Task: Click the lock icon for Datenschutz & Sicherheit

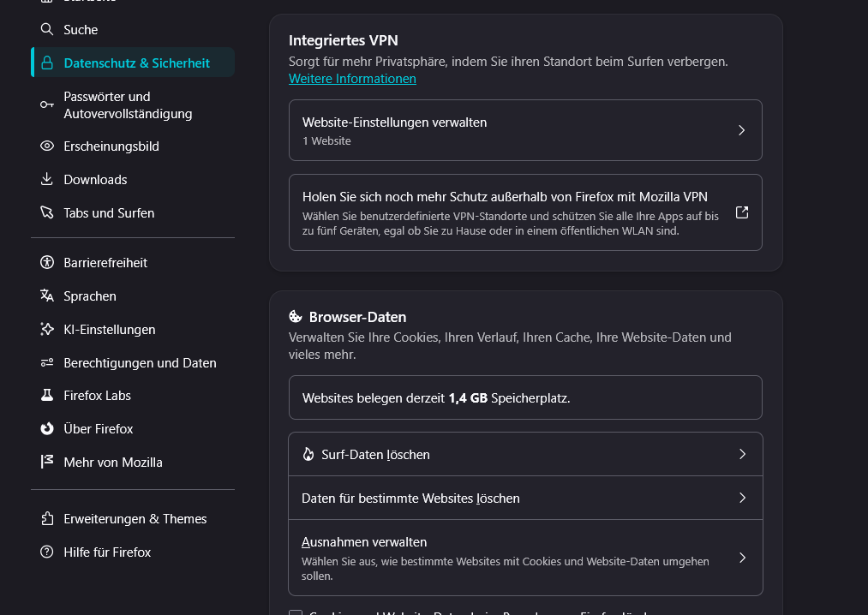Action: click(x=47, y=63)
